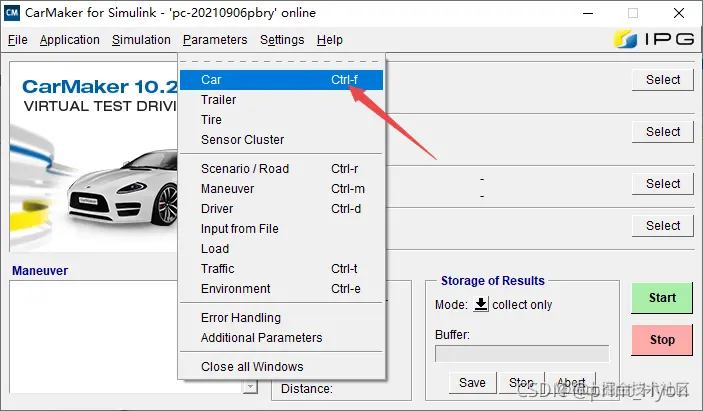The image size is (703, 411).
Task: Click the CarMaker CM title bar icon
Action: [12, 13]
